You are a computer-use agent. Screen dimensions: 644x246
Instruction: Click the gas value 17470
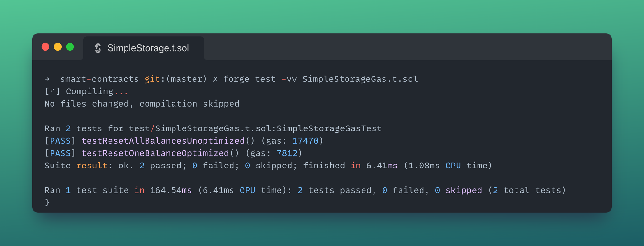306,141
